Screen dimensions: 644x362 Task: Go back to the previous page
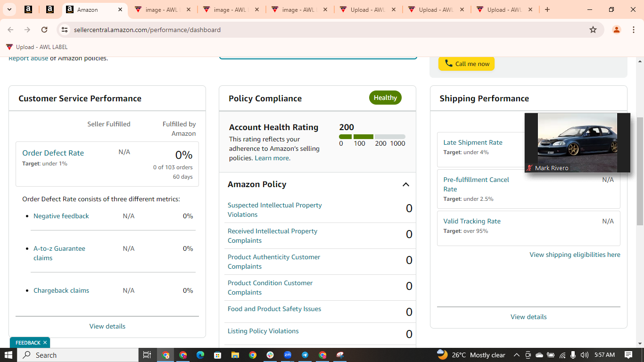[x=10, y=30]
